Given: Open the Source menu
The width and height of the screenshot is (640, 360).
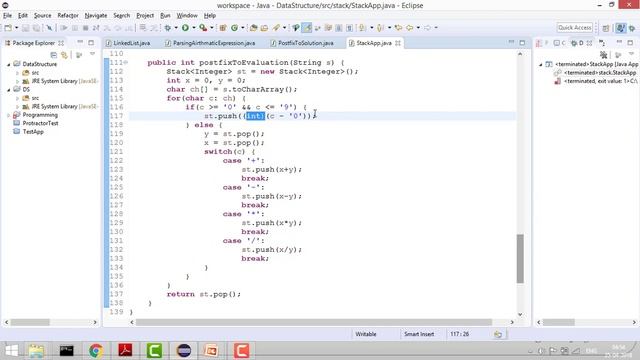Looking at the screenshot, I should tap(42, 16).
